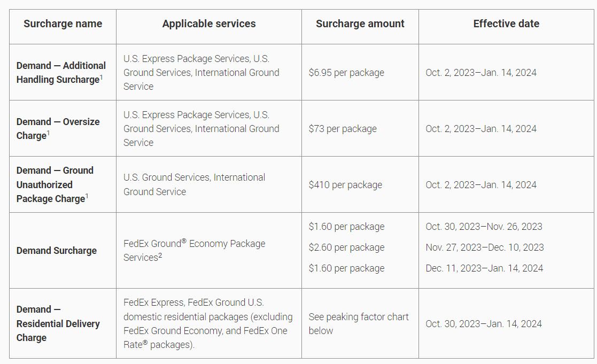The width and height of the screenshot is (597, 364).
Task: Click the "Effective date" column header
Action: (x=506, y=24)
